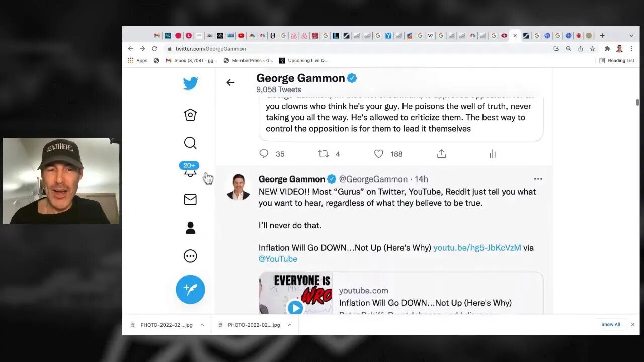Switch to the YouTube tab
The height and width of the screenshot is (362, 644).
click(x=242, y=36)
